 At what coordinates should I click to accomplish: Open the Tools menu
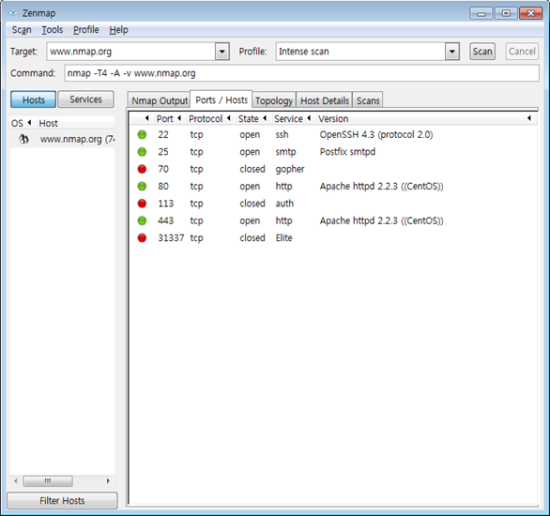pyautogui.click(x=52, y=30)
